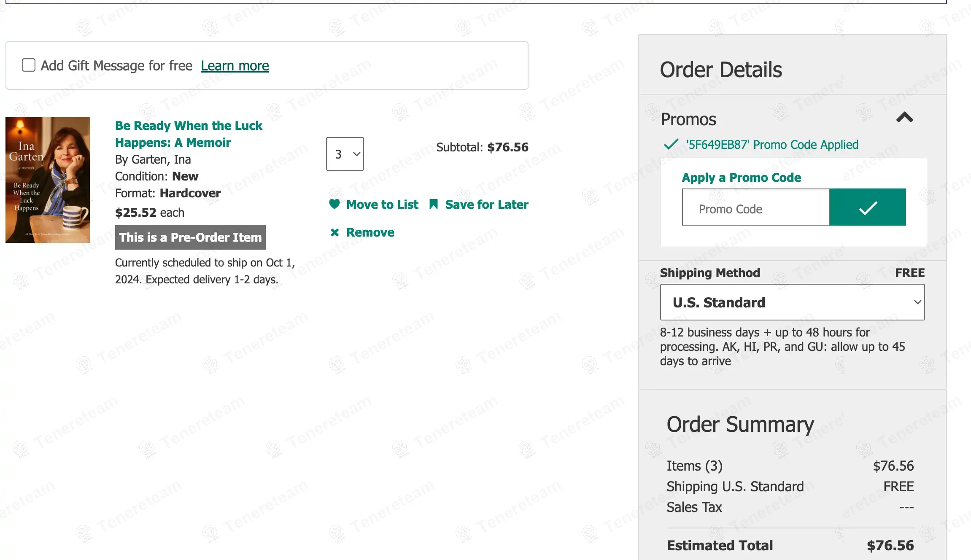Click the X icon to remove item
The width and height of the screenshot is (971, 560).
[334, 232]
